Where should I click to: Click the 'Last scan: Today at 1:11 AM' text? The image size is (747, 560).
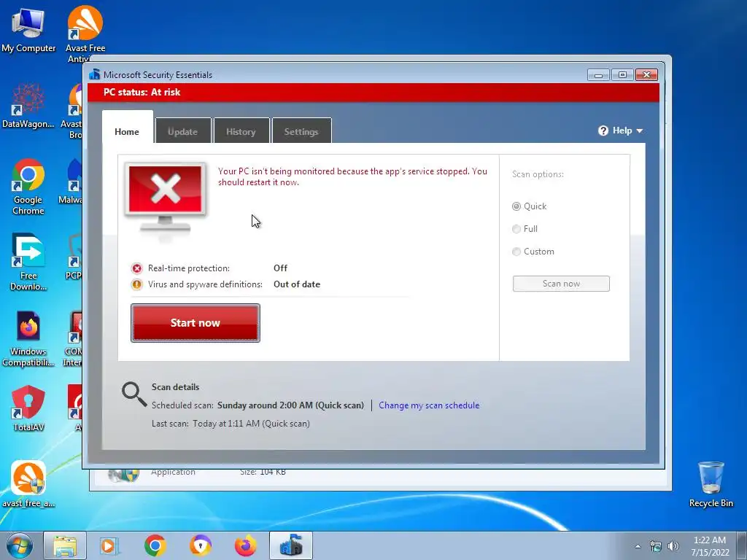[x=231, y=424]
